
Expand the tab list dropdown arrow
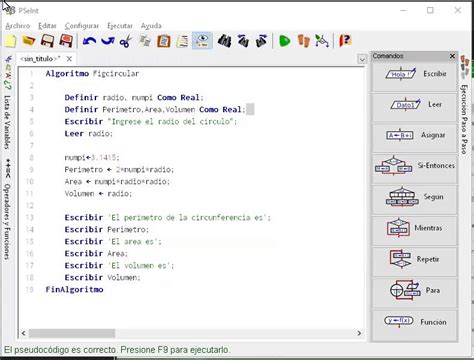pyautogui.click(x=362, y=59)
